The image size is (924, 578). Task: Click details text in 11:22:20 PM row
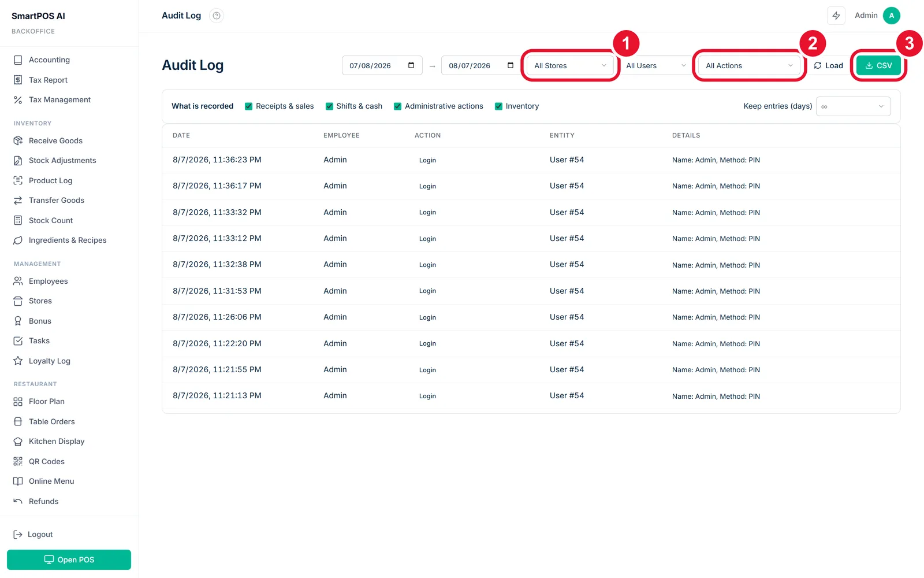[x=716, y=344]
